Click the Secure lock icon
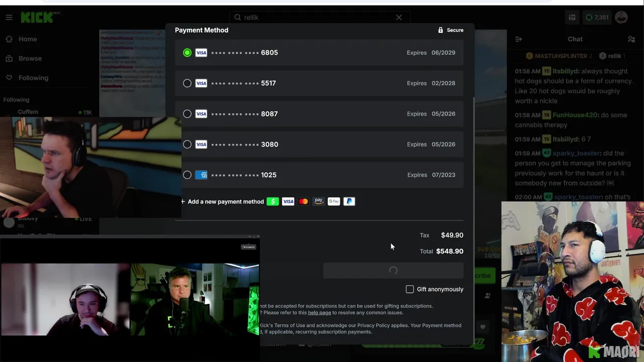644x362 pixels. point(441,30)
